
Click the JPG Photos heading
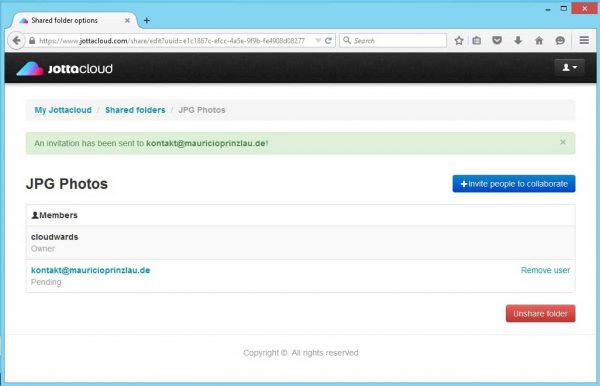(x=67, y=184)
